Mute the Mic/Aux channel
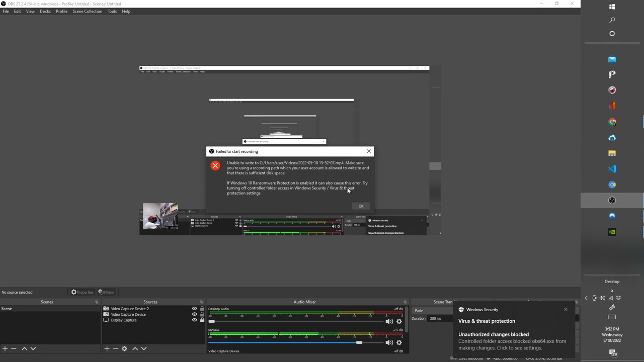The width and height of the screenshot is (644, 362). tap(389, 342)
